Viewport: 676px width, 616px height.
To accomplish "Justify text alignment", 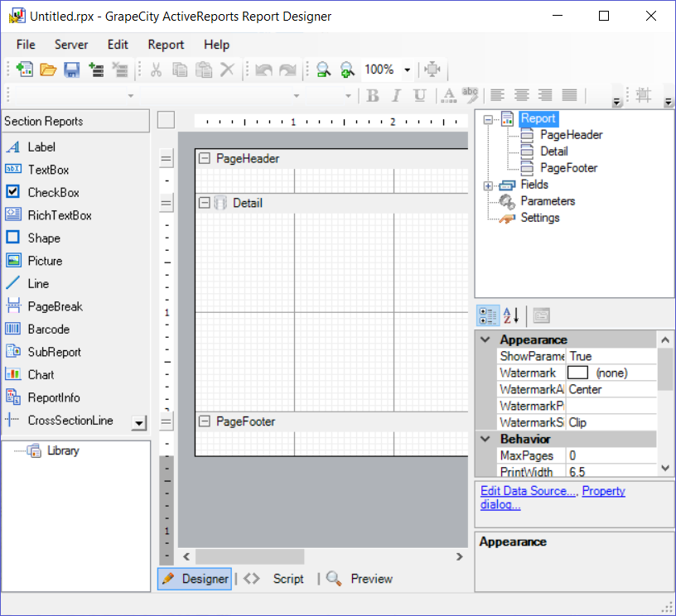I will click(x=569, y=95).
